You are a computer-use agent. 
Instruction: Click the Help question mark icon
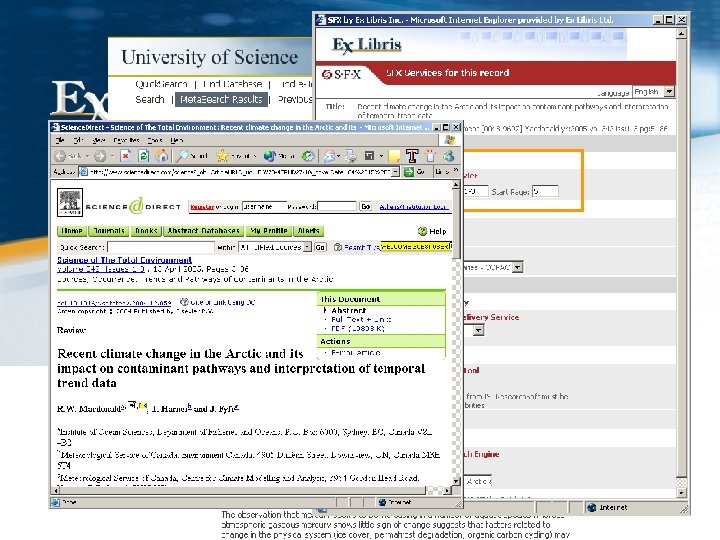click(x=422, y=231)
